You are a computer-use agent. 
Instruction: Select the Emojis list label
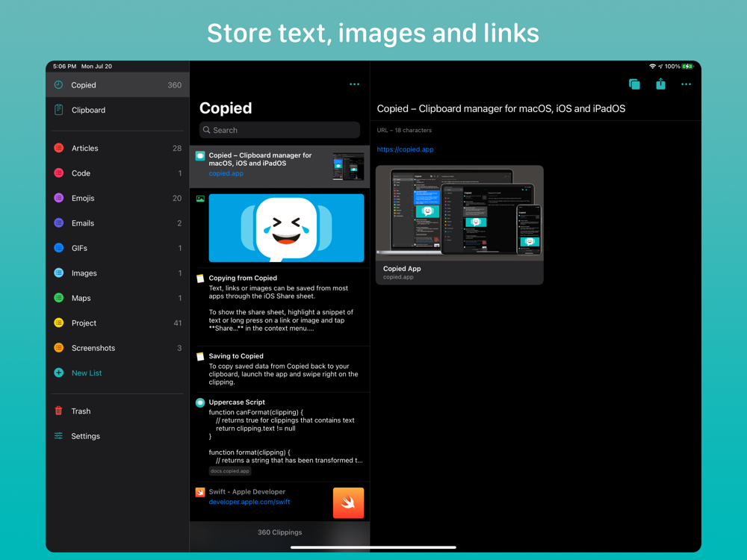point(83,198)
